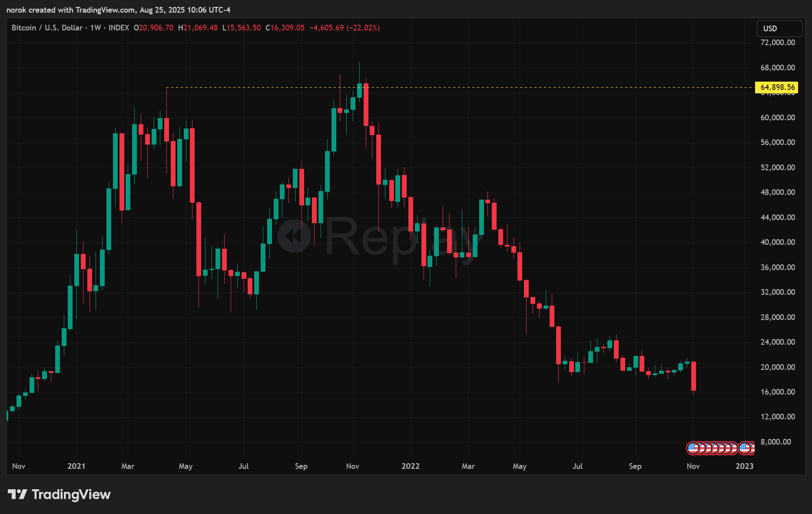
Task: Click the close value C16,309.05
Action: [285, 28]
